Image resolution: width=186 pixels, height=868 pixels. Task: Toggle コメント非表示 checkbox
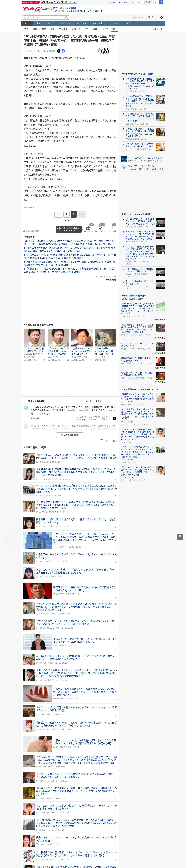coord(102,441)
